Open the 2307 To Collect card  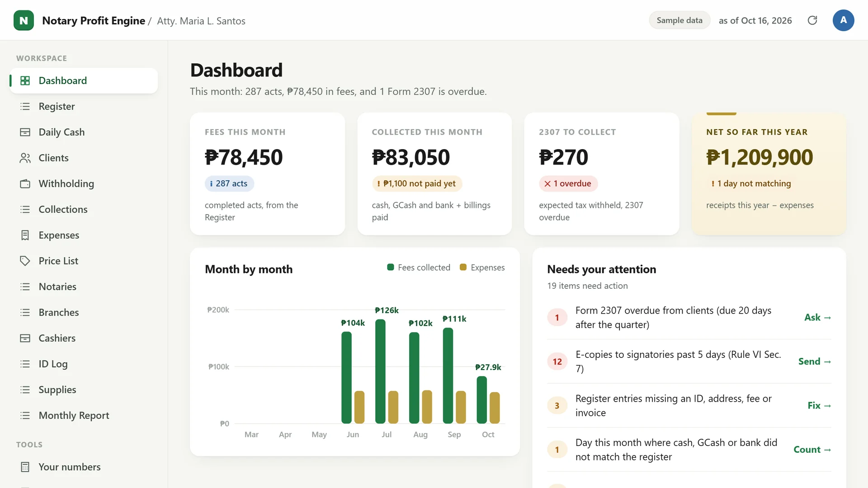(602, 174)
